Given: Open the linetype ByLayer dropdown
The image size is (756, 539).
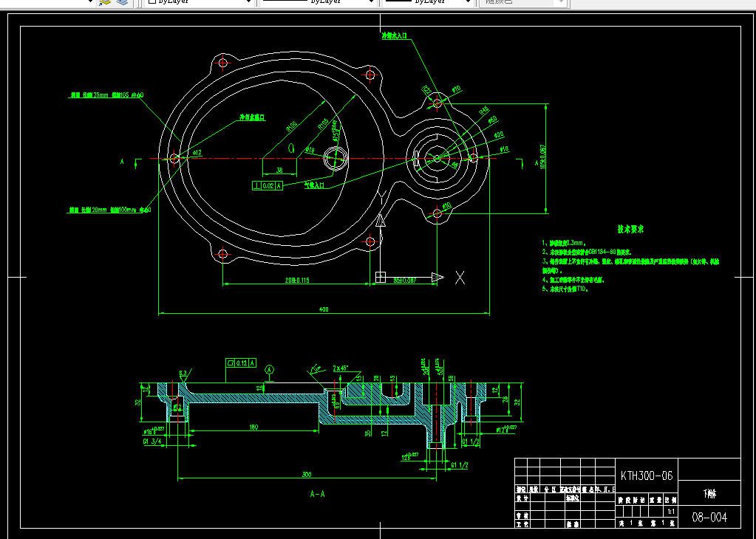Looking at the screenshot, I should [x=319, y=2].
